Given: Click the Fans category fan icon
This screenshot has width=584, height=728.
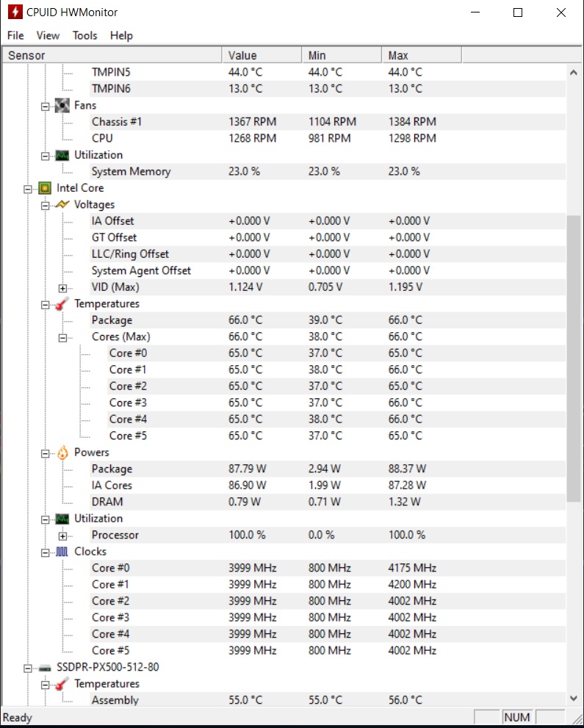Looking at the screenshot, I should tap(62, 105).
